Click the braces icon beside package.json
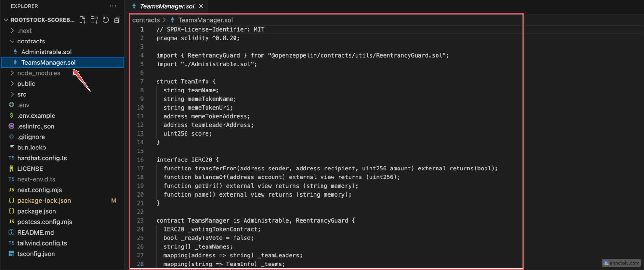This screenshot has width=644, height=270. click(11, 211)
